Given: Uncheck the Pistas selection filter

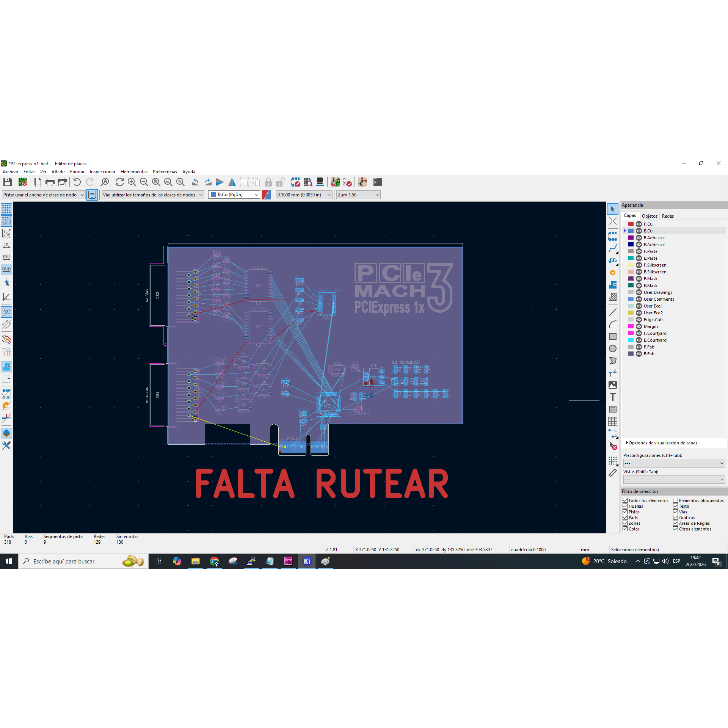Looking at the screenshot, I should click(625, 512).
